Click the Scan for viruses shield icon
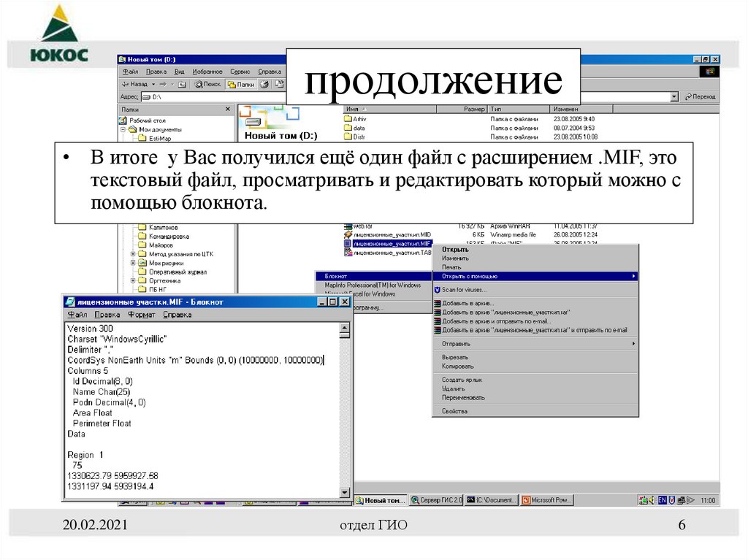 pos(437,290)
